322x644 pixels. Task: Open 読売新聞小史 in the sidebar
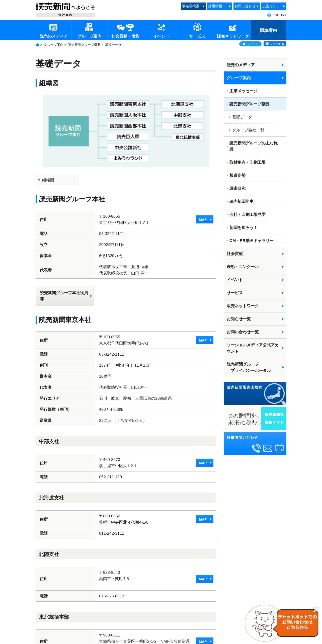[255, 201]
